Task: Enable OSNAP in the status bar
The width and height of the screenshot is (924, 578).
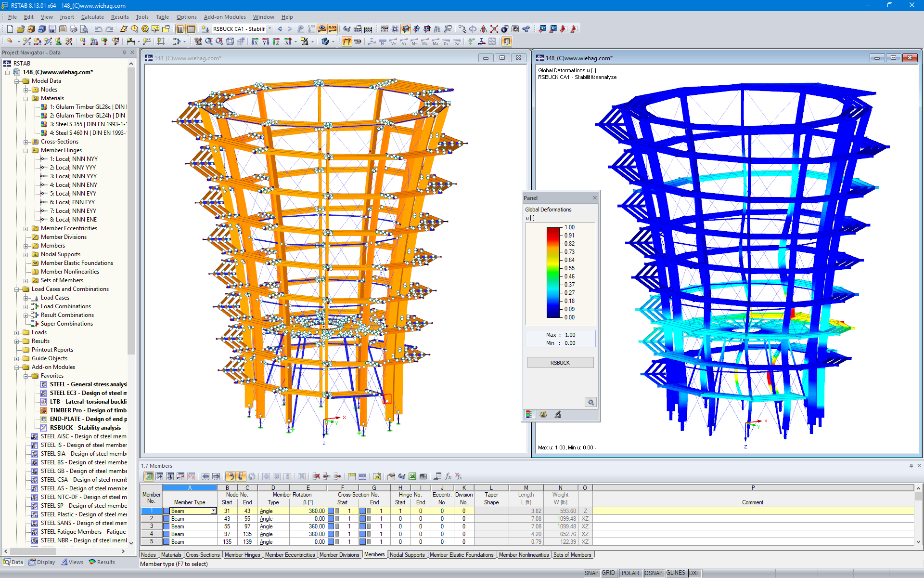Action: (653, 573)
